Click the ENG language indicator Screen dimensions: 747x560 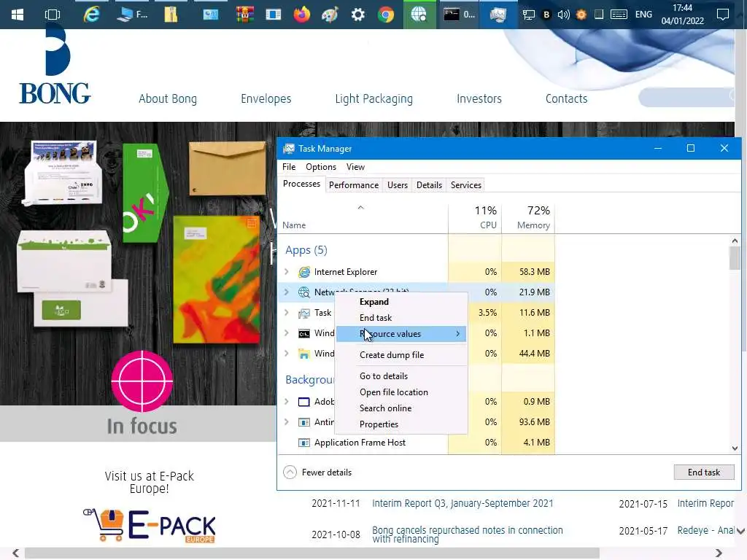pyautogui.click(x=643, y=15)
